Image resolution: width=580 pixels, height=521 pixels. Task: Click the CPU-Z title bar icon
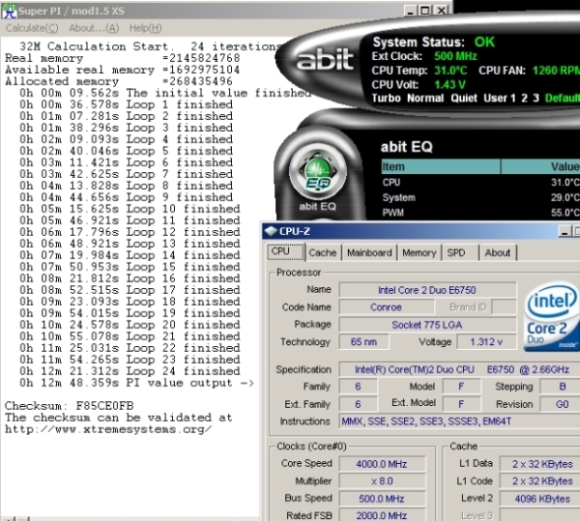point(271,231)
